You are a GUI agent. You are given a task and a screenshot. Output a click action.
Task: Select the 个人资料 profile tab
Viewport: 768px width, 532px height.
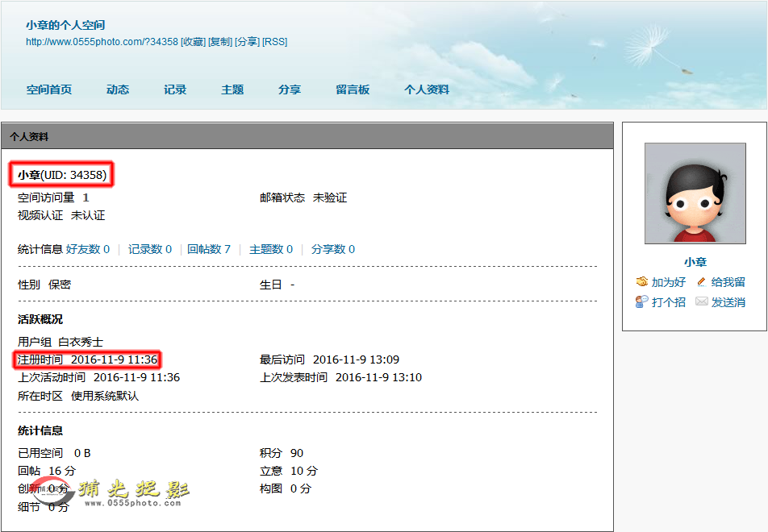point(427,89)
